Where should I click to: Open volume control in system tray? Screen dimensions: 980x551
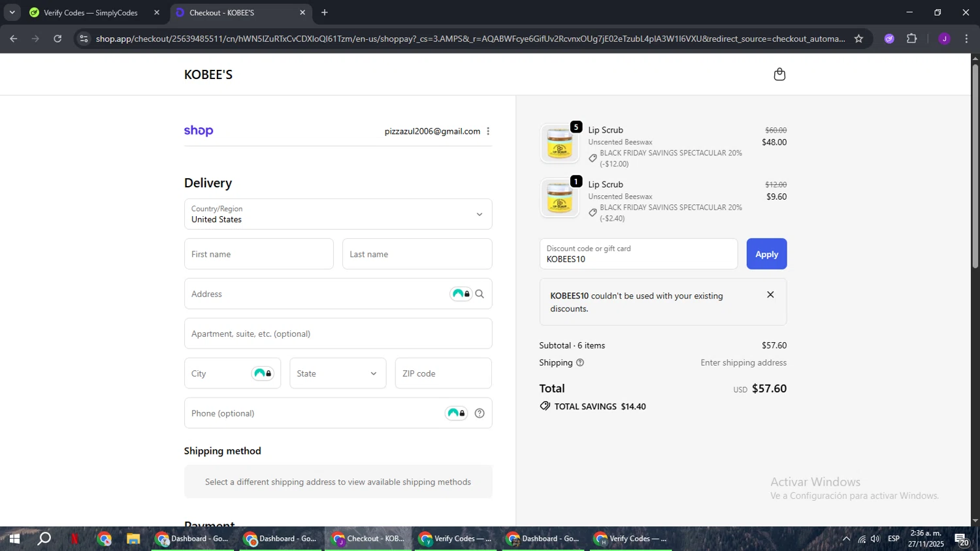coord(875,539)
